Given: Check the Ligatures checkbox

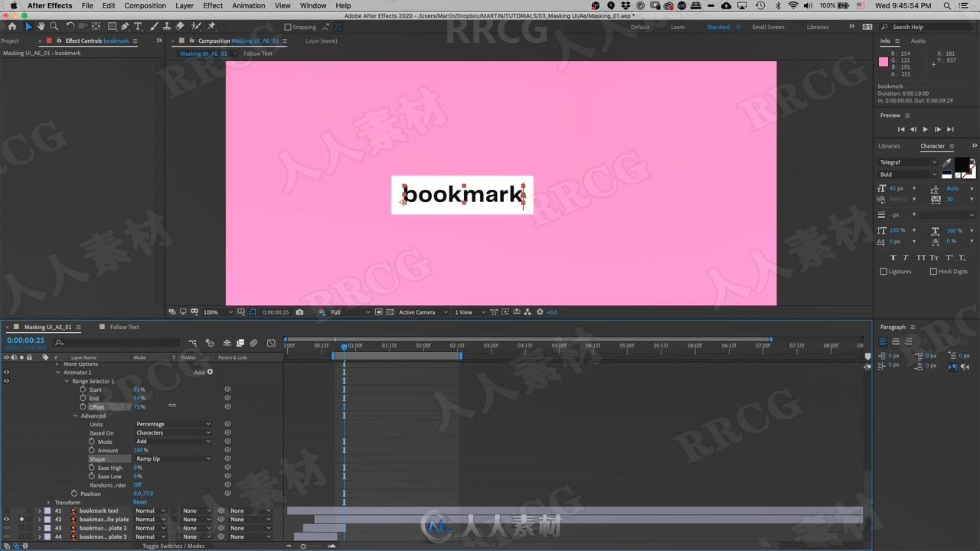Looking at the screenshot, I should click(884, 272).
